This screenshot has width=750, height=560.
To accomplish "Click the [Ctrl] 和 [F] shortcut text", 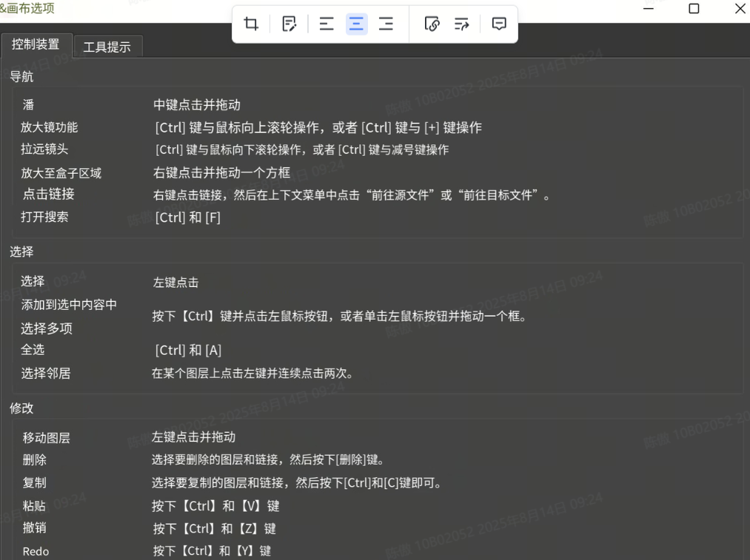I will [188, 218].
